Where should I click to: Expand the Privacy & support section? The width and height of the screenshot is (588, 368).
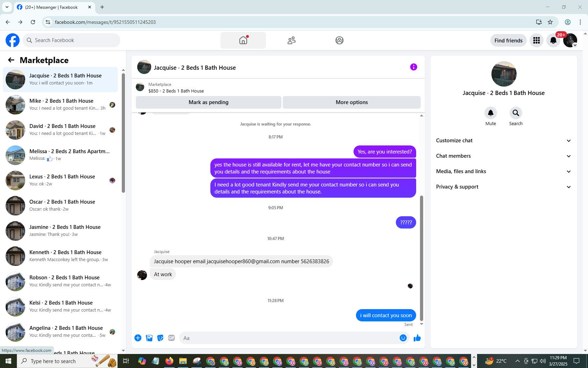point(504,187)
